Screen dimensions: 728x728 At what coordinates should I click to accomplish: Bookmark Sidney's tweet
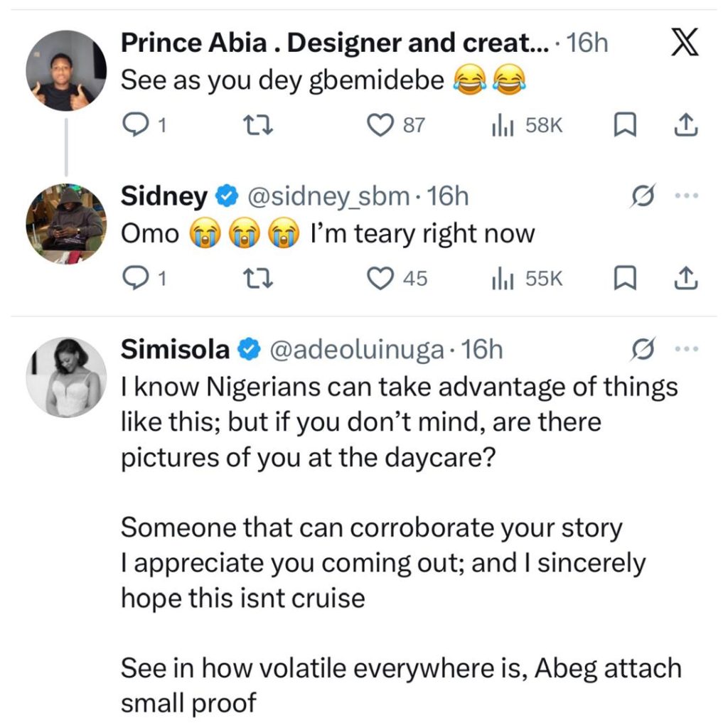coord(623,279)
